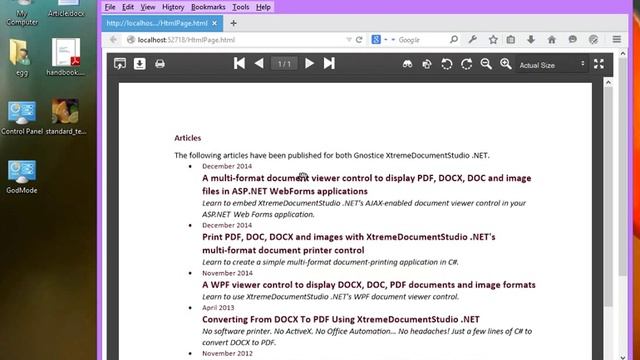Jump to last page in document viewer

coord(329,63)
